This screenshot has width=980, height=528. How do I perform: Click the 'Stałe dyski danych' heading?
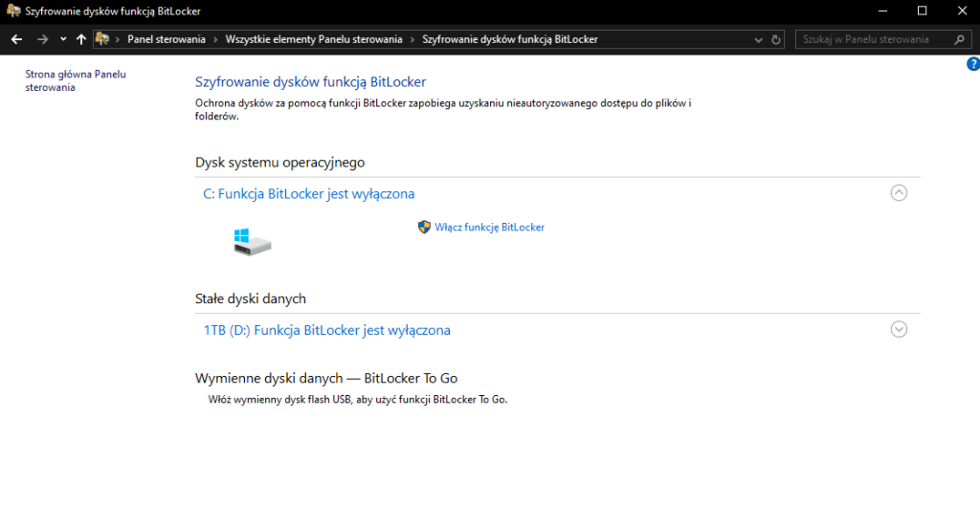pyautogui.click(x=251, y=298)
